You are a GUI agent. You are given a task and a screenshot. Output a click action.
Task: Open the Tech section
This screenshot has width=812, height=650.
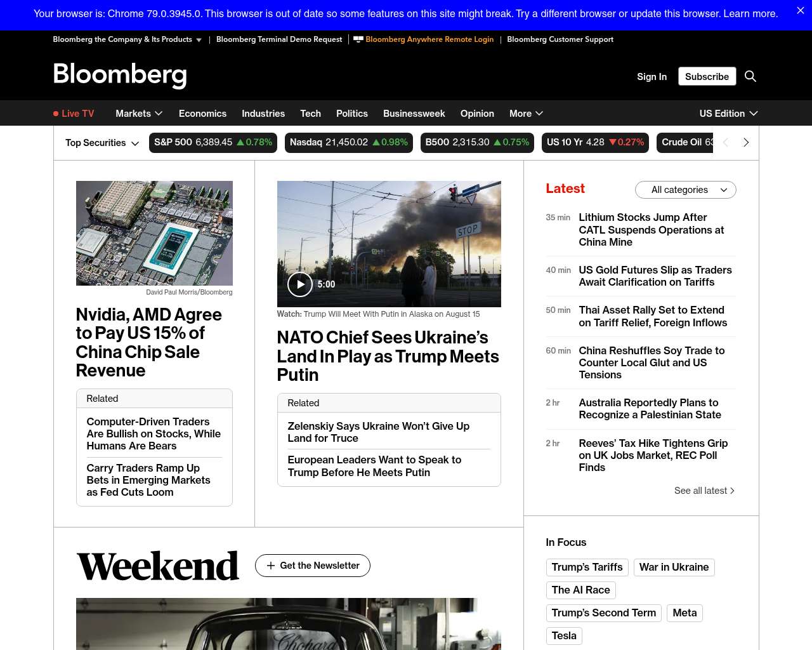tap(310, 114)
